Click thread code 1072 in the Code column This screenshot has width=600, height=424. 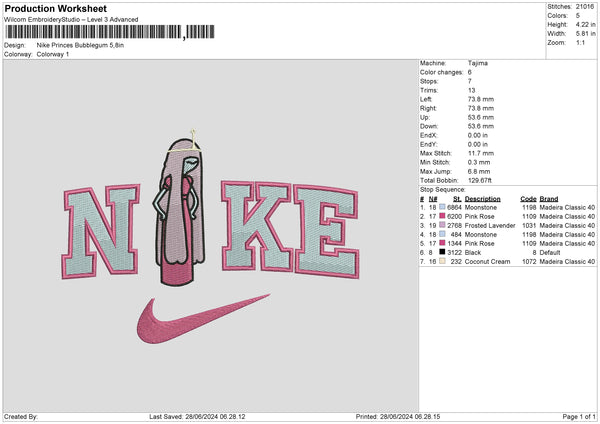(529, 262)
